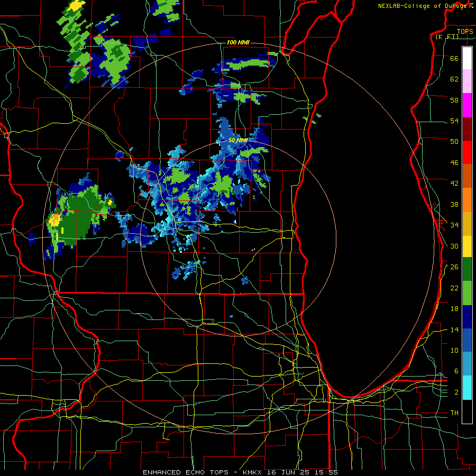The height and width of the screenshot is (476, 476).
Task: Click the gold 34-38 kft legend swatch
Action: [x=467, y=224]
